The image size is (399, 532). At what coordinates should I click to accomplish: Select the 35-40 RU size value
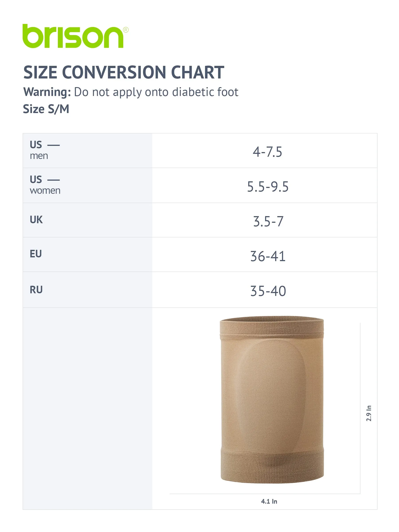[x=268, y=291]
